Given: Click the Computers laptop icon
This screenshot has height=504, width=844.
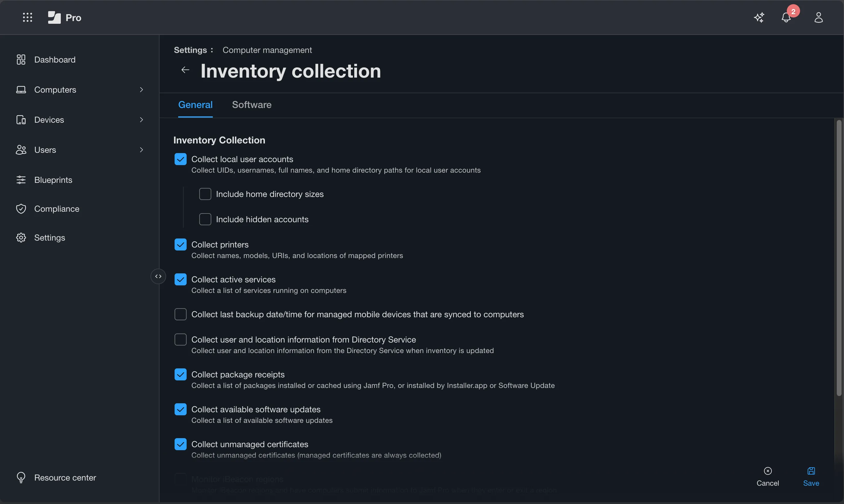Looking at the screenshot, I should (21, 90).
